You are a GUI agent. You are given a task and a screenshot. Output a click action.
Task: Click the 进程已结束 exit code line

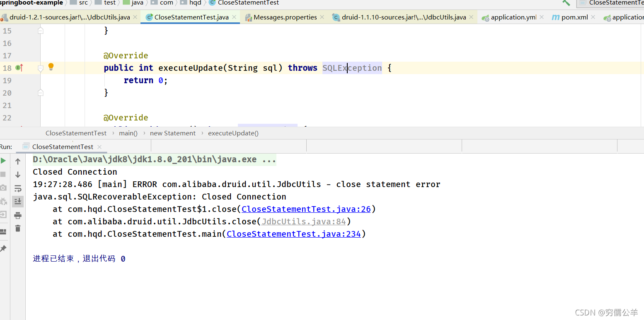79,259
